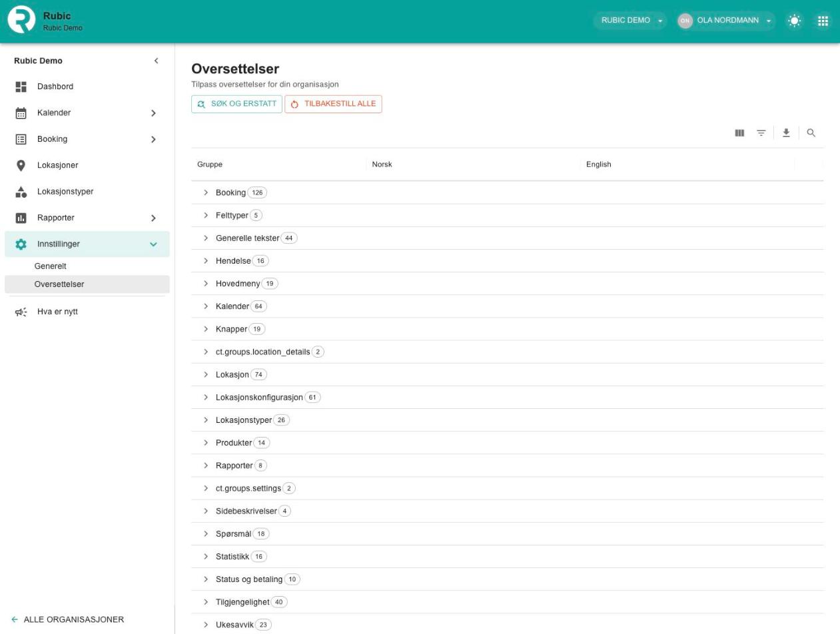840x634 pixels.
Task: Click the Statistikk group label
Action: (x=232, y=557)
